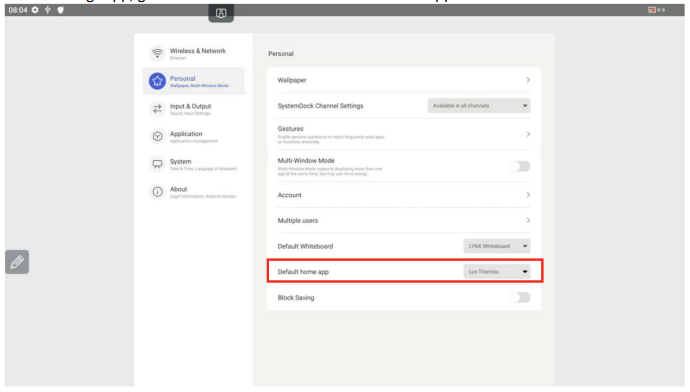Tap the floating pencil annotation button
The width and height of the screenshot is (690, 392).
coord(17,262)
